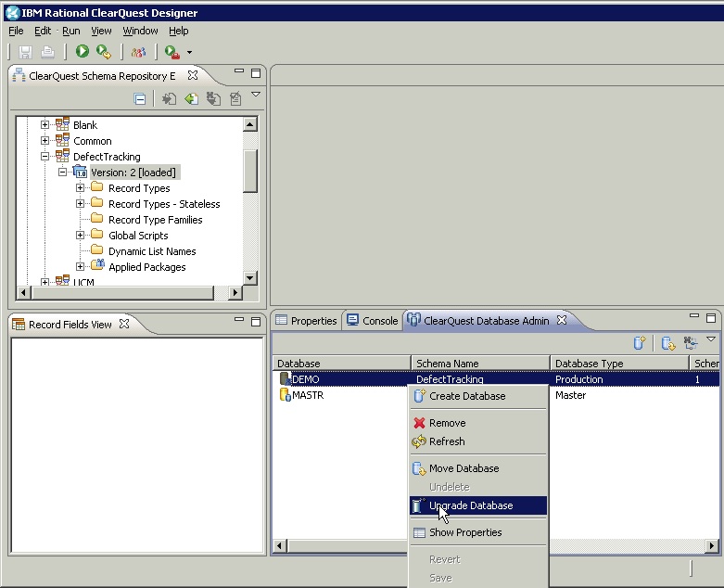Close the Schema Repository Explorer tab
This screenshot has height=588, width=724.
click(193, 75)
